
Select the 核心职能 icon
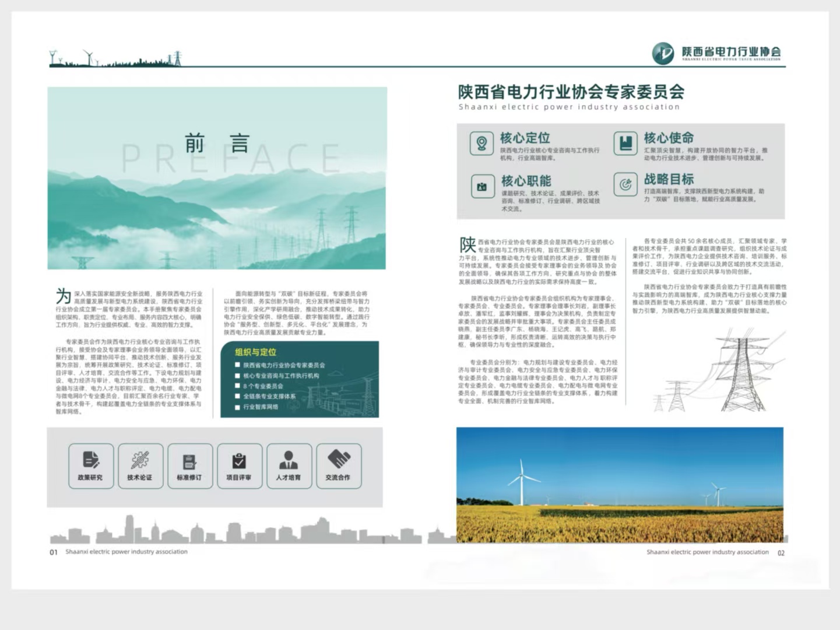point(482,187)
